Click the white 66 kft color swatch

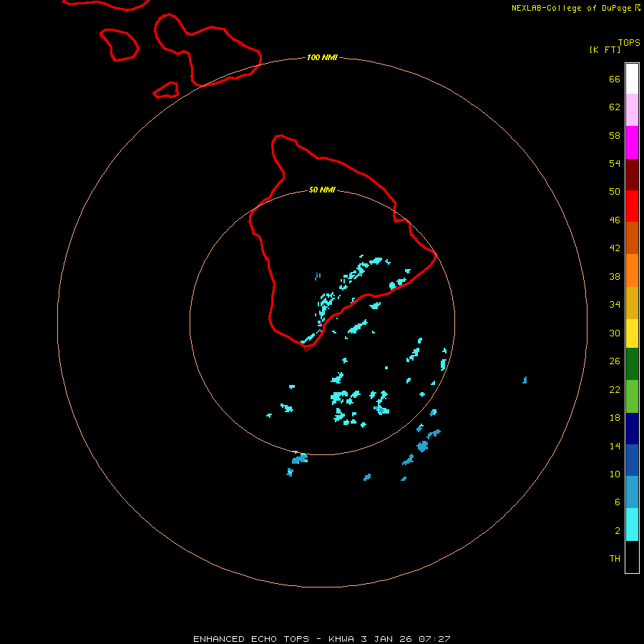click(632, 79)
